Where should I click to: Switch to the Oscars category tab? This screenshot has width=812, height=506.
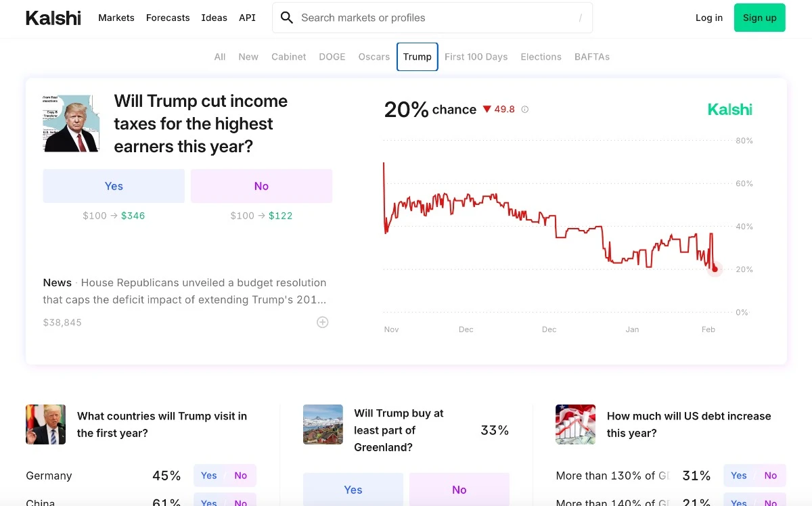374,57
